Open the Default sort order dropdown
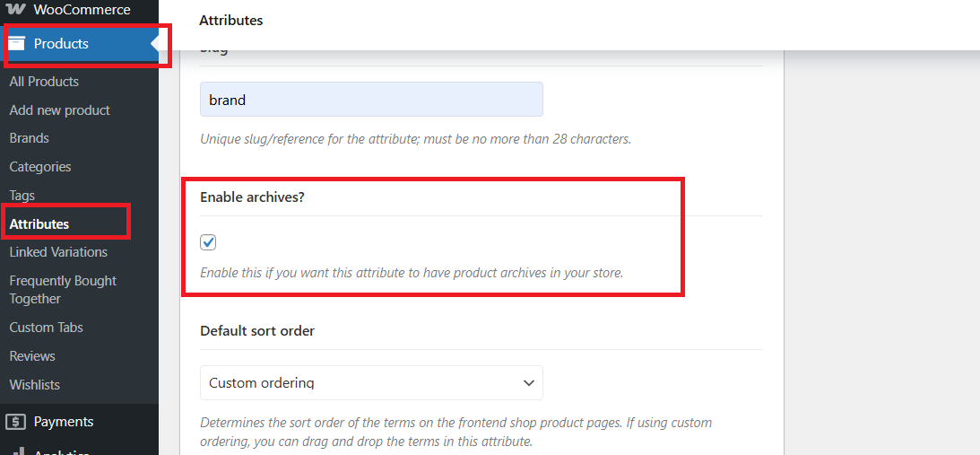 [371, 382]
